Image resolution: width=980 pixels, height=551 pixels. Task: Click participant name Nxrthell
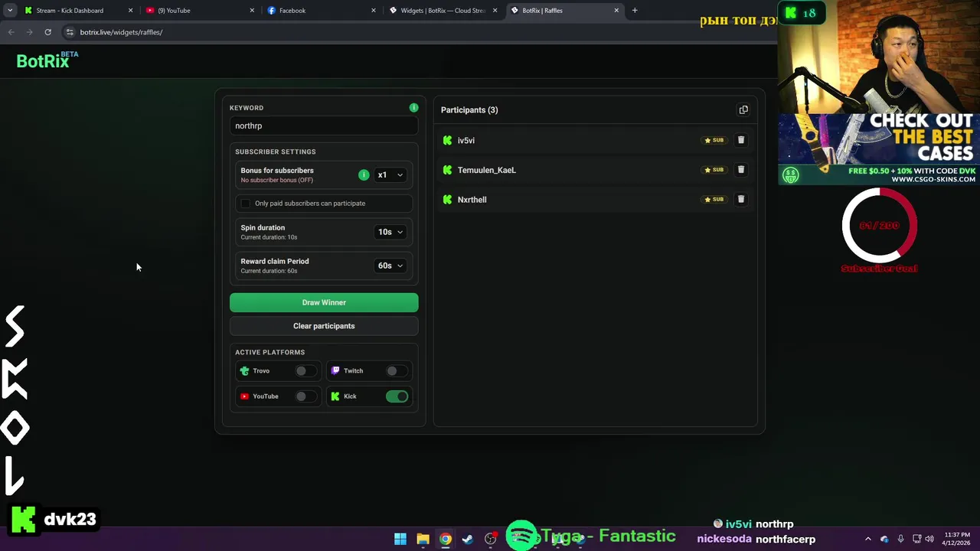pyautogui.click(x=472, y=200)
